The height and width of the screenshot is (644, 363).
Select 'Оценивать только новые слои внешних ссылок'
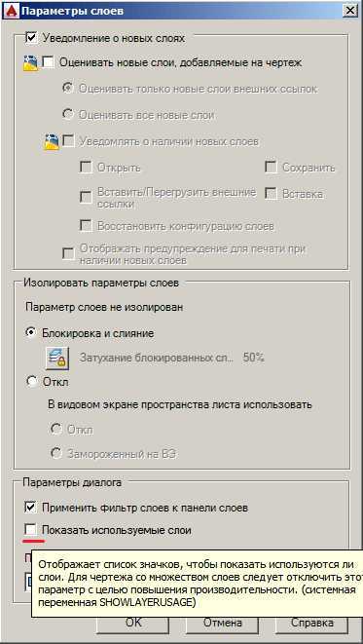(x=67, y=89)
